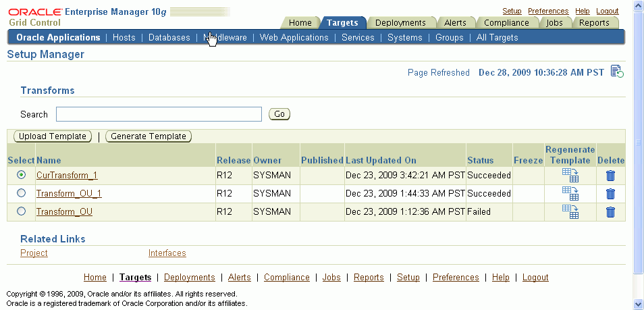Sort by the Status column header

click(x=481, y=160)
